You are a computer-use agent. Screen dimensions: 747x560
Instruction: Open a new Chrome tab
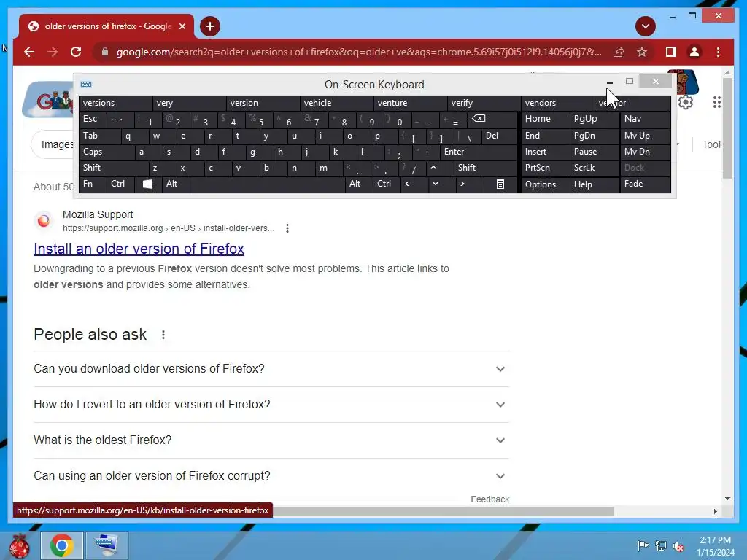pos(209,26)
